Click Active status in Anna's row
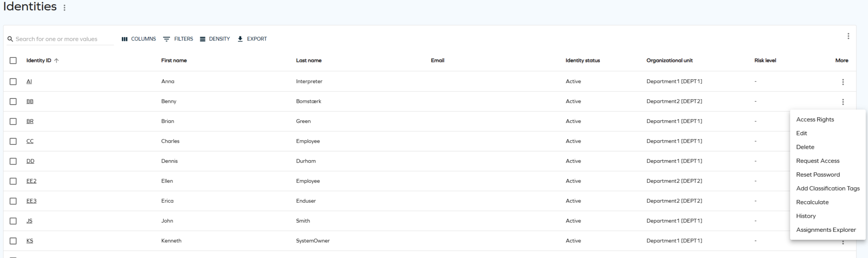 (573, 81)
